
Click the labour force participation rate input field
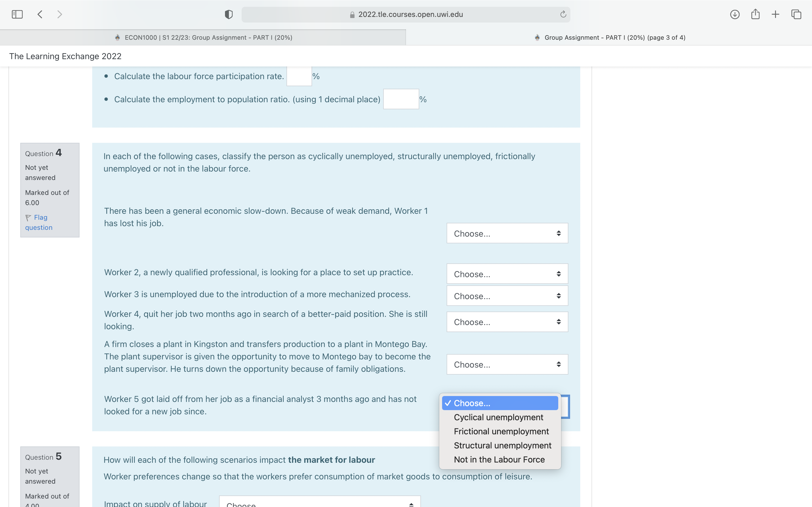tap(299, 76)
